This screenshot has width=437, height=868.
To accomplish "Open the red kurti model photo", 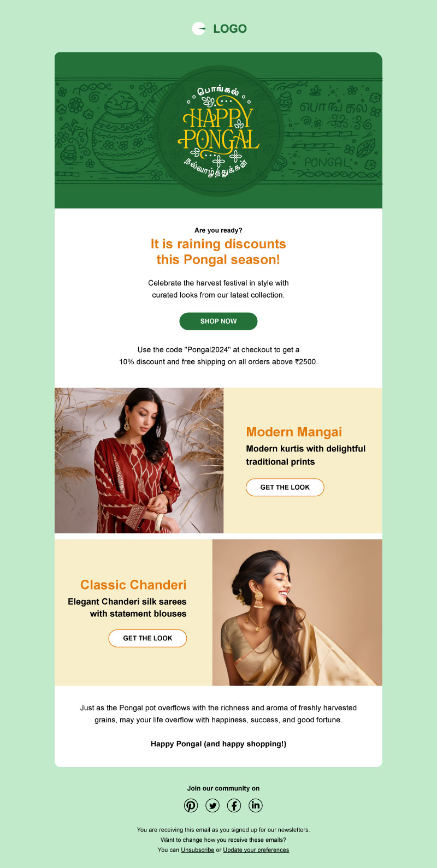I will [139, 461].
